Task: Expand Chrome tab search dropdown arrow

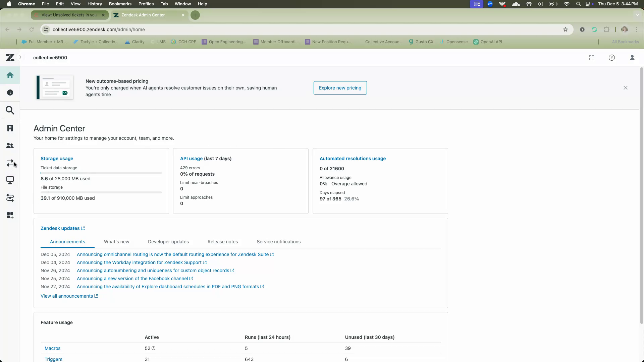Action: 637,15
